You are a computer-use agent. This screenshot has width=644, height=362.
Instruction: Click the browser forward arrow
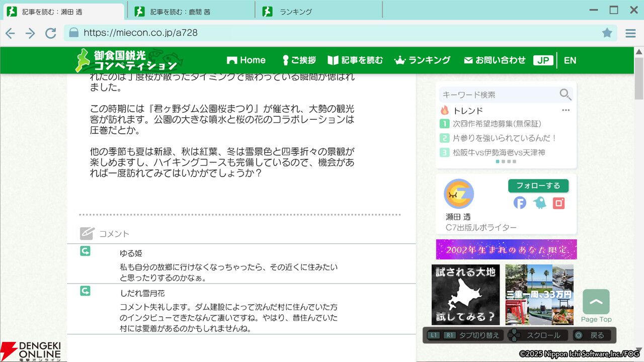30,33
